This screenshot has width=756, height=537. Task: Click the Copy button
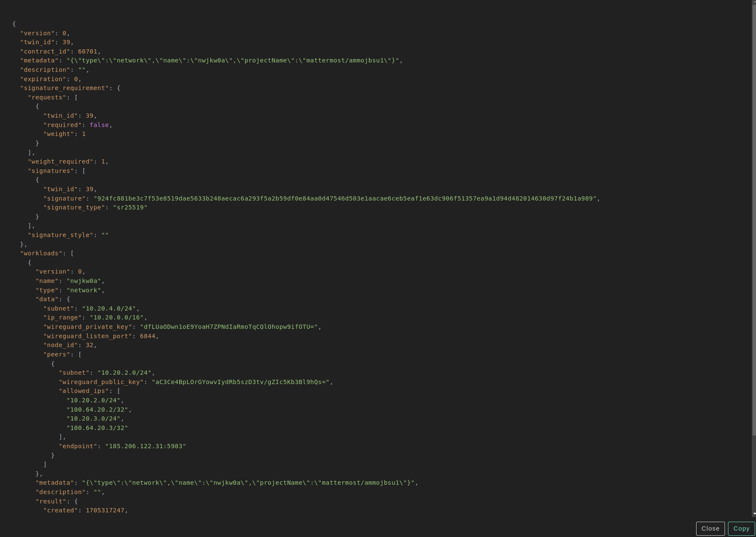(x=741, y=529)
